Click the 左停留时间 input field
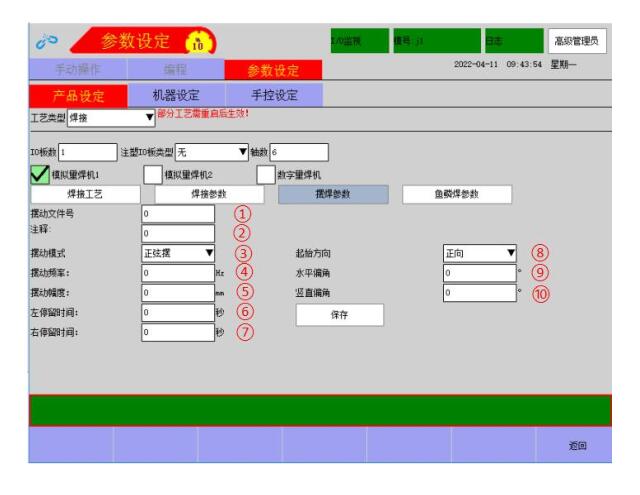This screenshot has height=495, width=640. point(178,313)
